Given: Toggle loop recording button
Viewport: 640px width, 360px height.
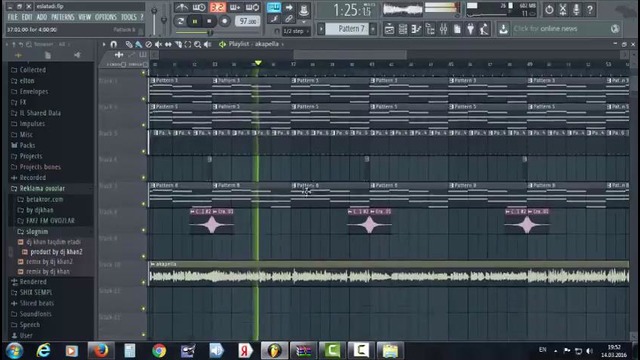Looking at the screenshot, I should (252, 7).
